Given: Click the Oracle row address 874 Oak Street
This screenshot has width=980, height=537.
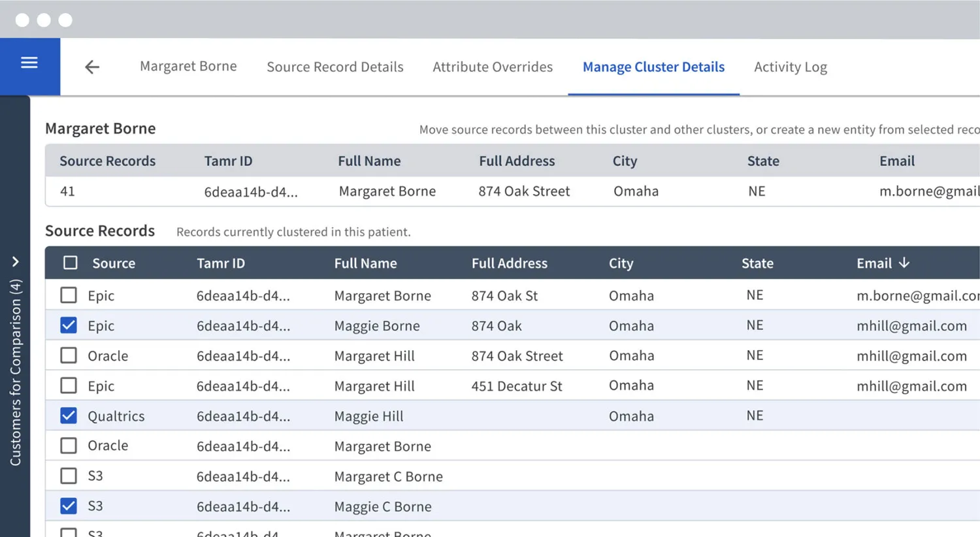Looking at the screenshot, I should point(517,356).
